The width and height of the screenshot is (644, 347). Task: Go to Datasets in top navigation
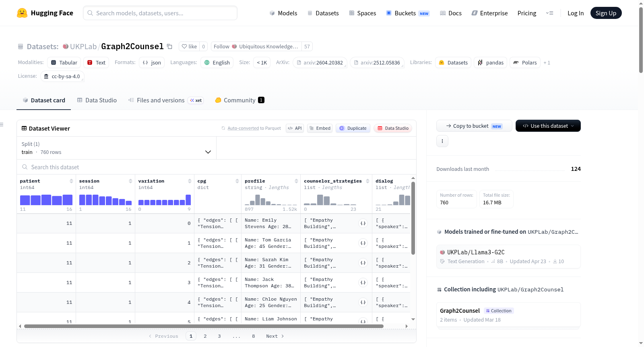[323, 13]
